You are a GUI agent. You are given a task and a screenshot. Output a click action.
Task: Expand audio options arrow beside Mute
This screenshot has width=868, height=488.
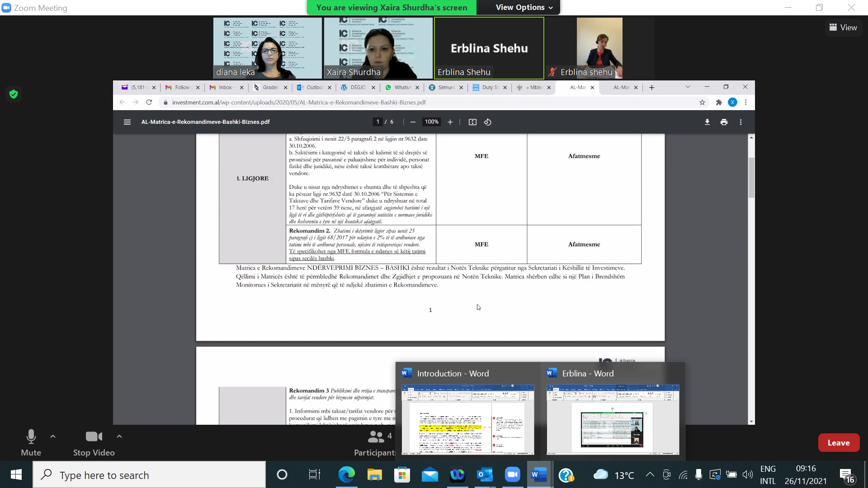[53, 436]
